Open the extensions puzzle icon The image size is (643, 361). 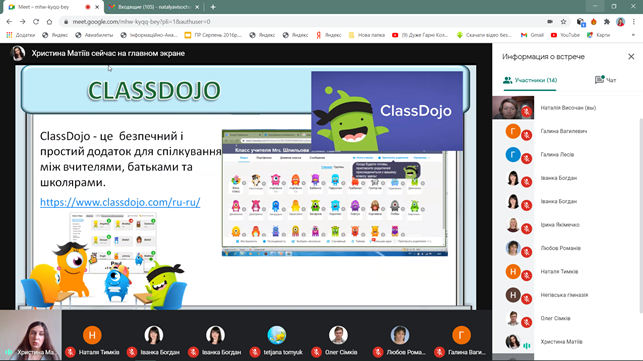[x=607, y=22]
